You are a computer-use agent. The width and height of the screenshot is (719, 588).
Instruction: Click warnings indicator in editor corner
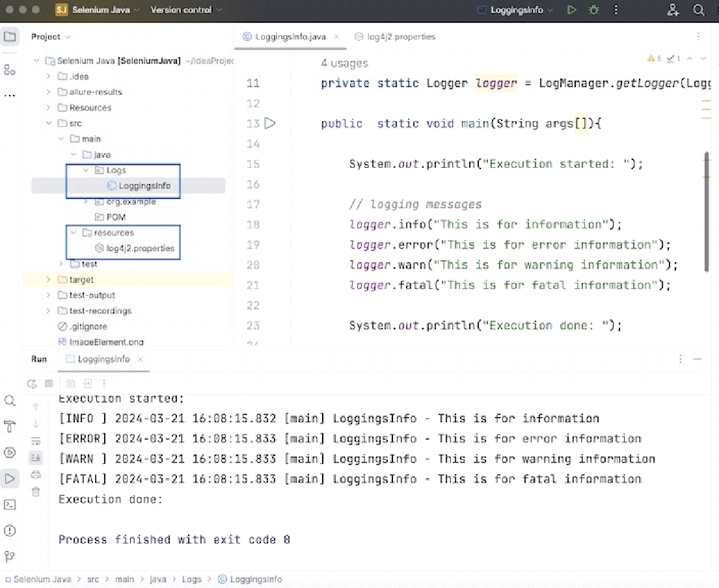coord(654,59)
